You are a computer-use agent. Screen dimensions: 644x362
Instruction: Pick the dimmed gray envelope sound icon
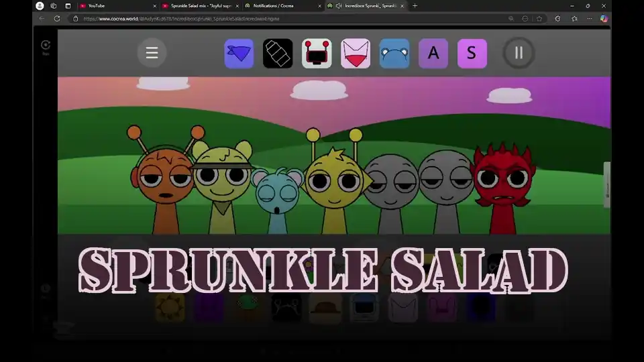click(x=403, y=308)
